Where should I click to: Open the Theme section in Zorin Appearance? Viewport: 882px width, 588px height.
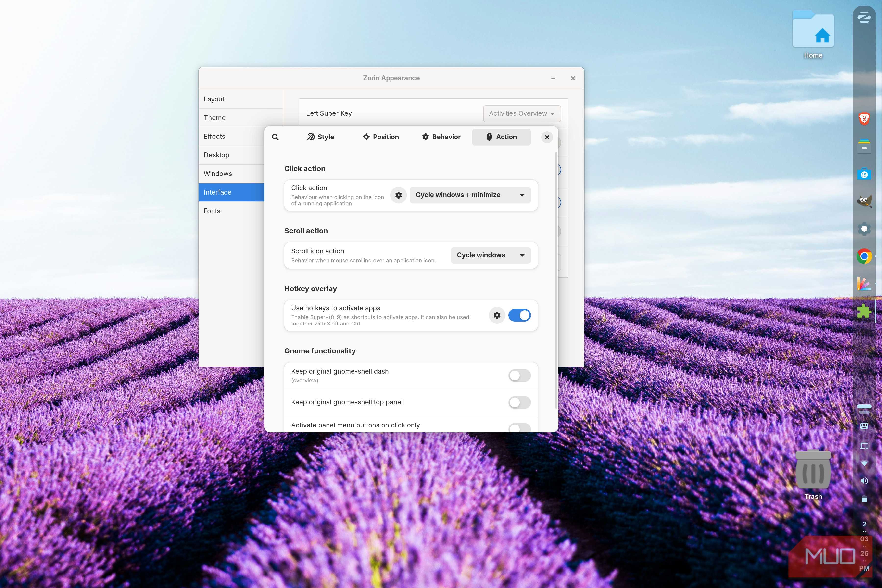click(x=240, y=118)
